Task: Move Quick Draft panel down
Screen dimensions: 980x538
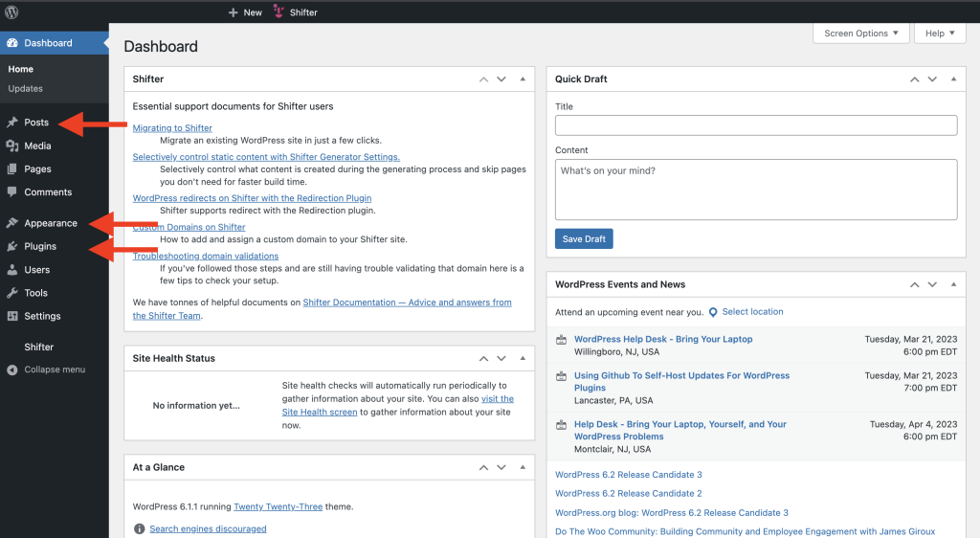Action: click(x=932, y=79)
